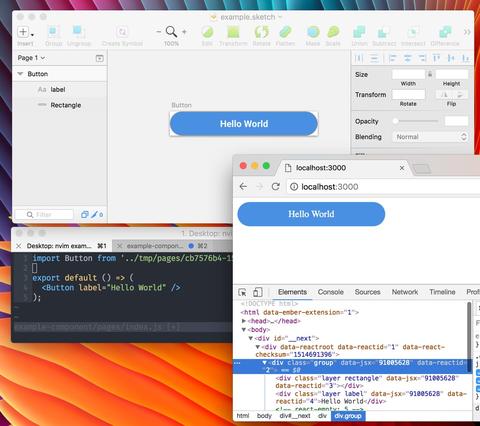Image resolution: width=480 pixels, height=426 pixels.
Task: Select the Rotate tool icon
Action: [x=261, y=32]
